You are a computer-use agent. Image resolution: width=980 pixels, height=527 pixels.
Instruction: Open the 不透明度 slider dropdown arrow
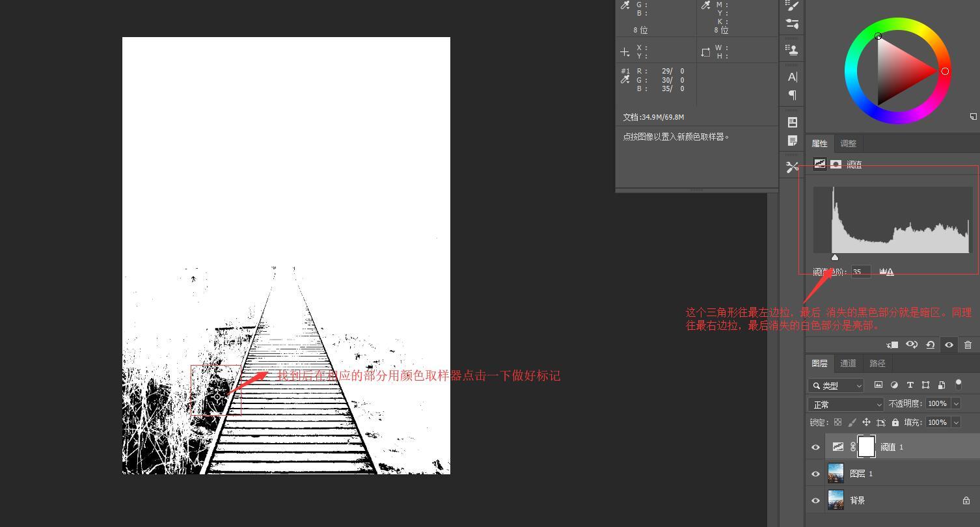tap(957, 404)
